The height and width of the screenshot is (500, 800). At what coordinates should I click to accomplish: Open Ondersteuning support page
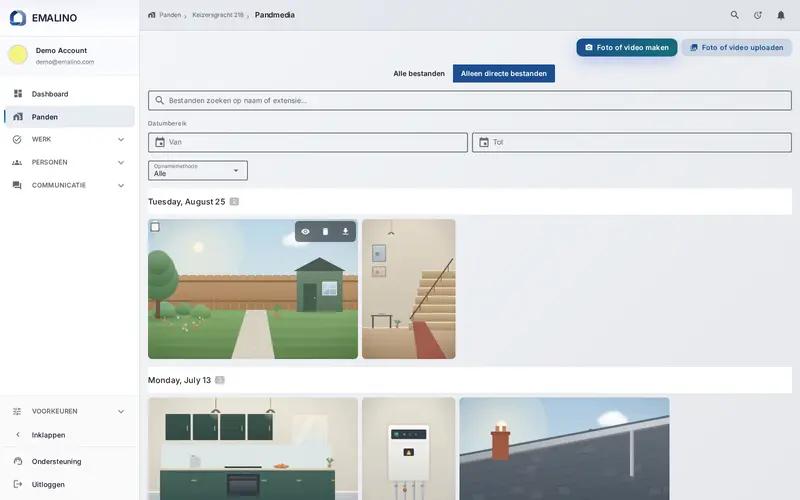tap(69, 461)
